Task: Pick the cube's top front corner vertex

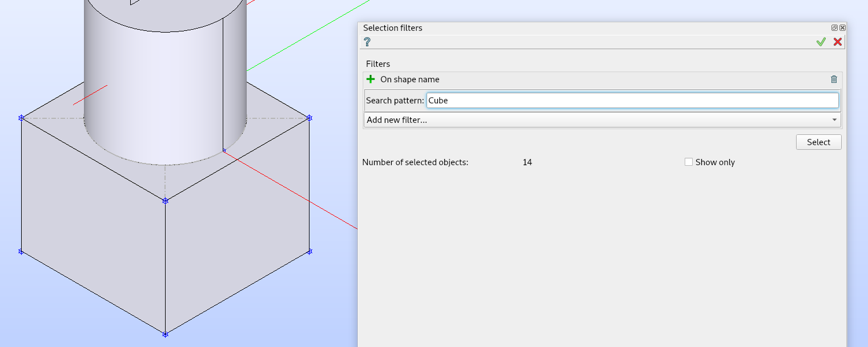Action: (165, 201)
